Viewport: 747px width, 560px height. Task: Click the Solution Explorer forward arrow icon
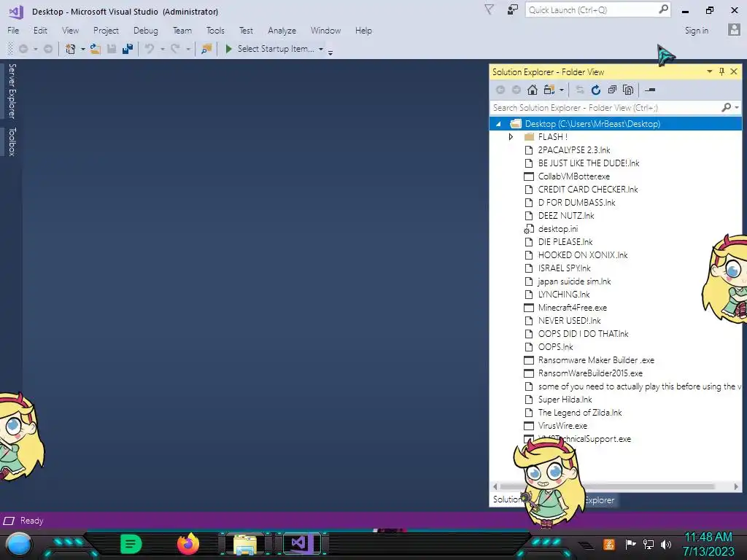[516, 90]
